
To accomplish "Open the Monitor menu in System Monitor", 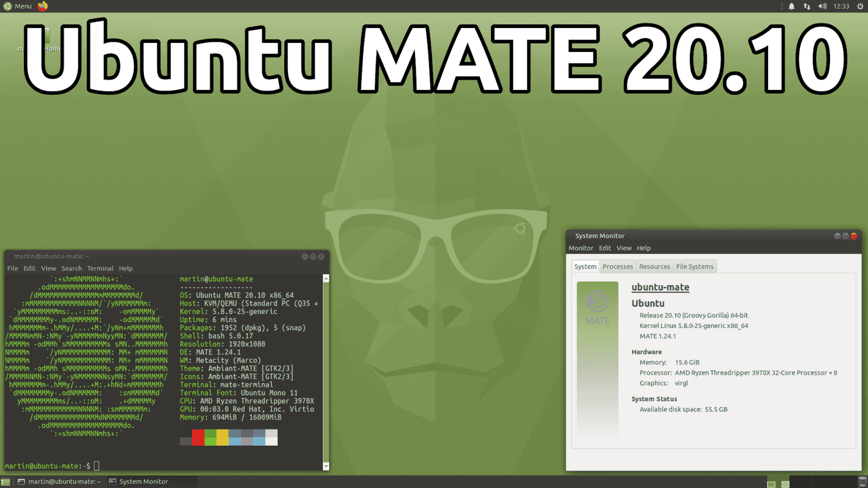I will 581,248.
